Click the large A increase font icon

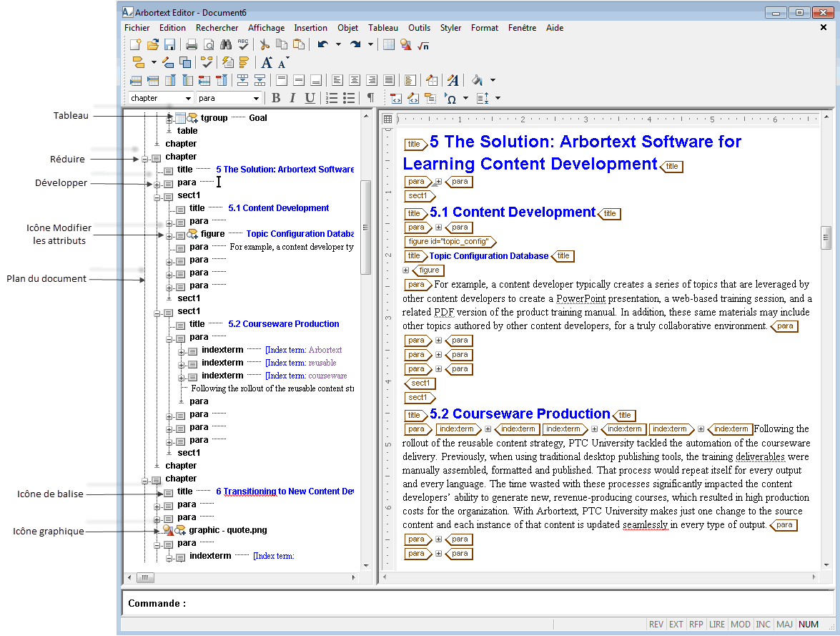coord(267,63)
